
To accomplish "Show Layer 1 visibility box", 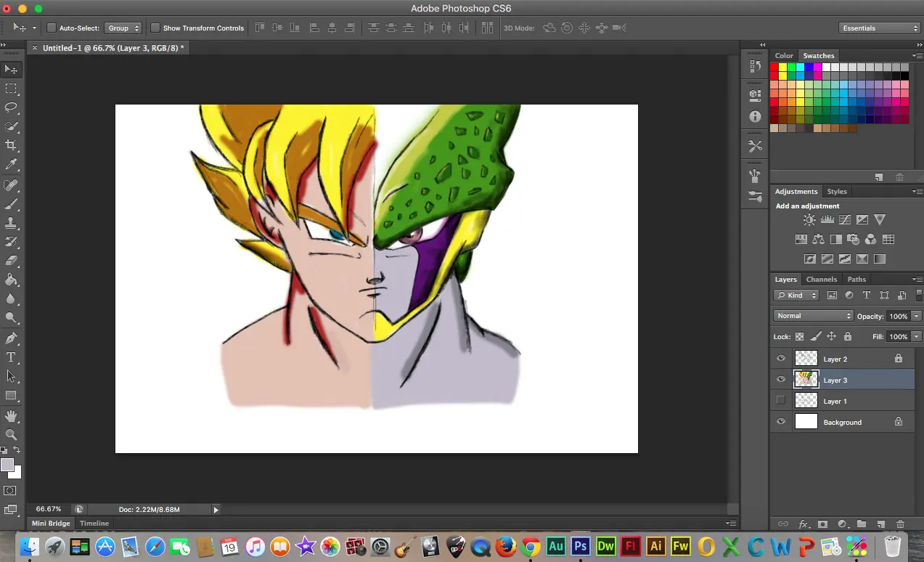I will point(781,401).
